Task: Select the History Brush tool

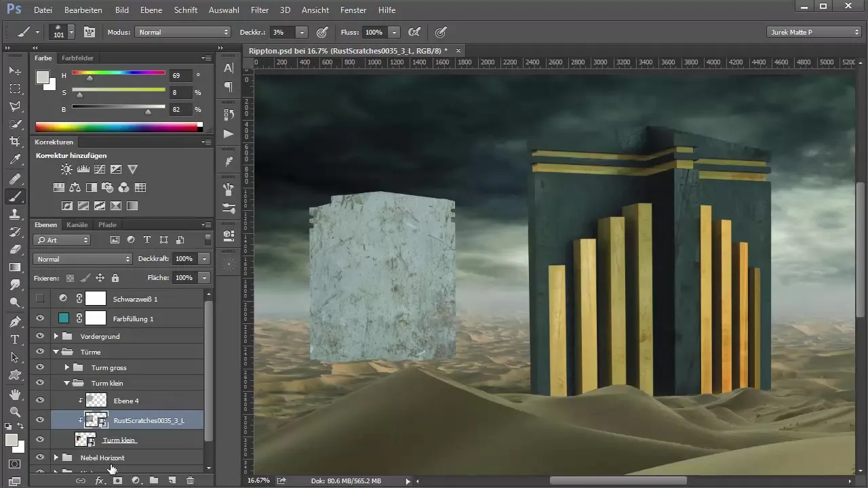Action: click(15, 232)
